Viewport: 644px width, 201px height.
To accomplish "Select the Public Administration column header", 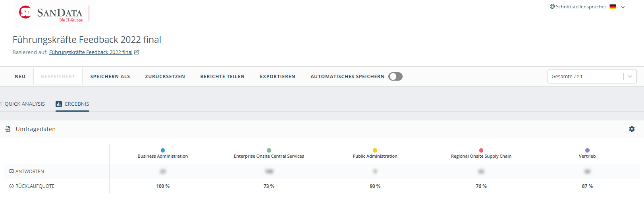I will (375, 156).
